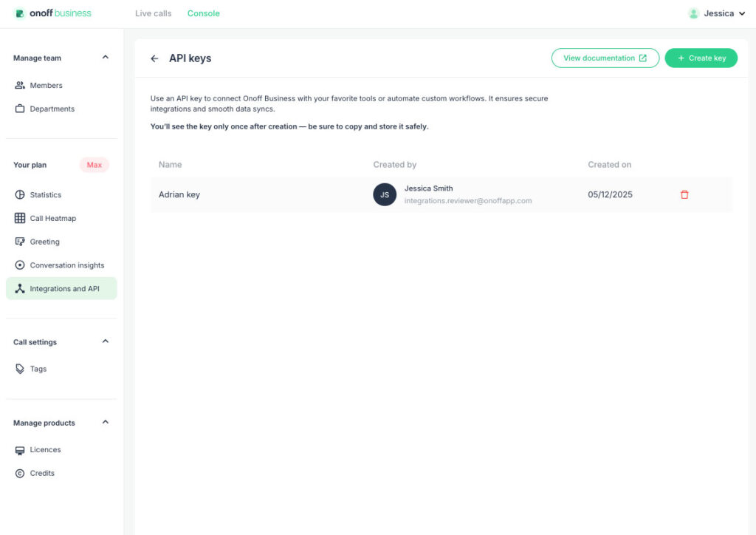Go back using the arrow beside API keys
The width and height of the screenshot is (756, 535).
point(154,58)
